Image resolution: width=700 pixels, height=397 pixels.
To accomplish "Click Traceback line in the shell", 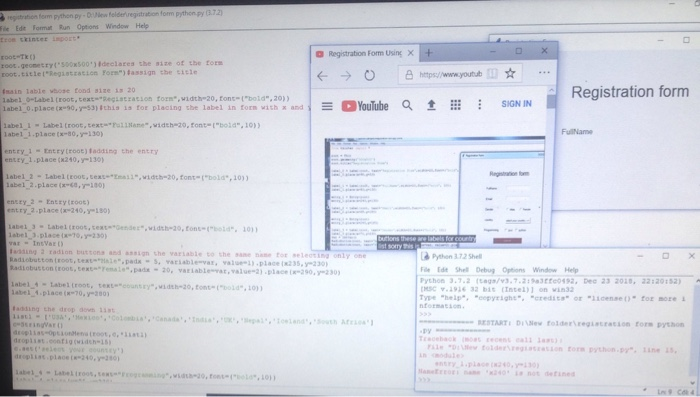I will point(490,339).
